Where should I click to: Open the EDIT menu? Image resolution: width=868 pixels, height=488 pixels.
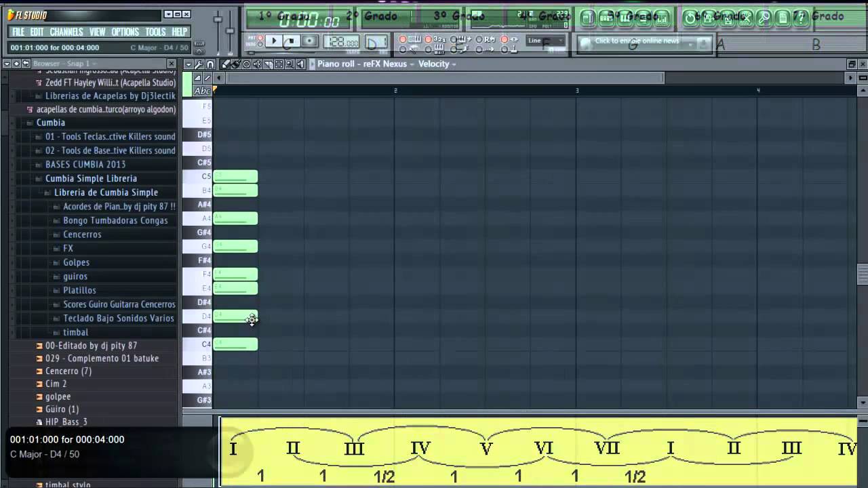coord(37,32)
